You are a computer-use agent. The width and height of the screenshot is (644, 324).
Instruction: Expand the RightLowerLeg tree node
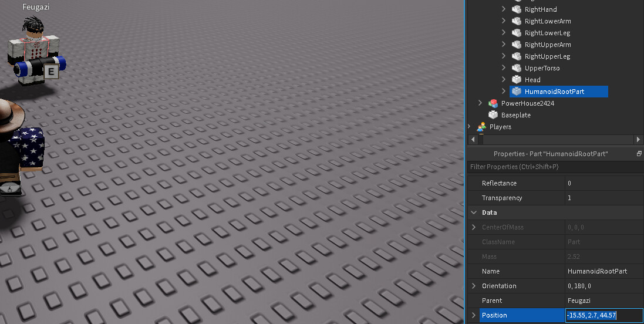coord(504,32)
